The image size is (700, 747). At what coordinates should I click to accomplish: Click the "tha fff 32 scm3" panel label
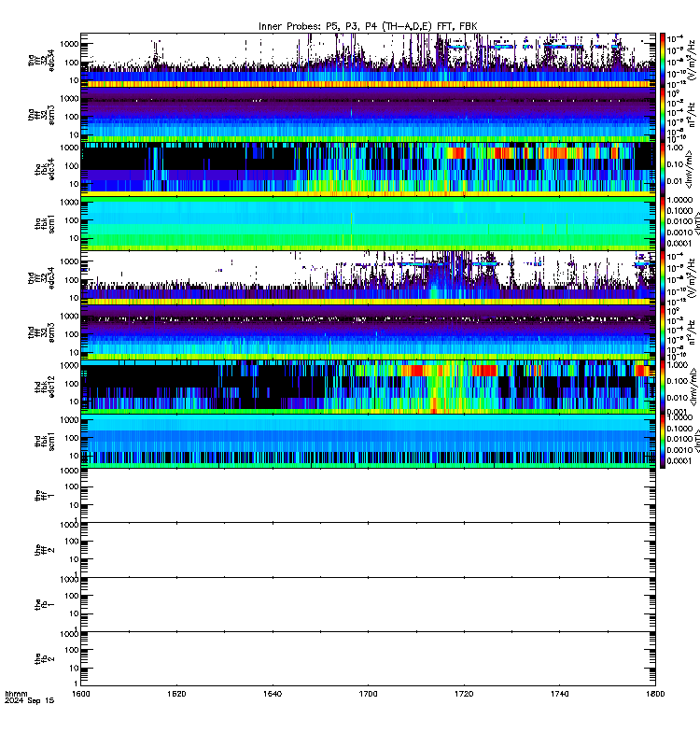41,115
